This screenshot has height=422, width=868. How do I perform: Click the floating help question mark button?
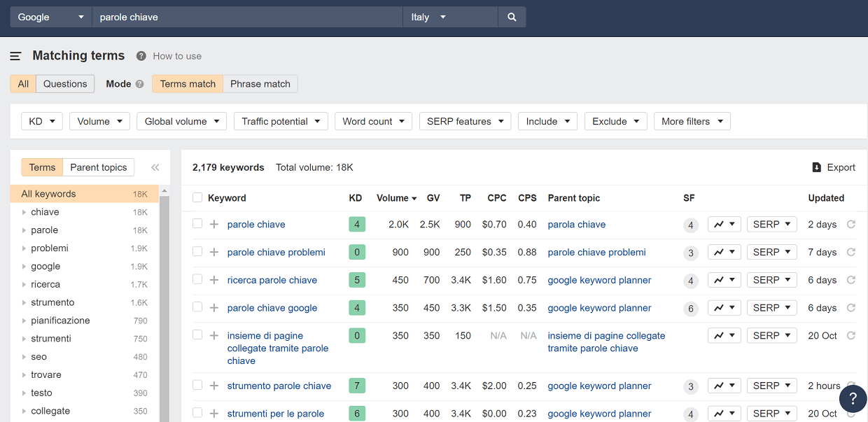853,399
